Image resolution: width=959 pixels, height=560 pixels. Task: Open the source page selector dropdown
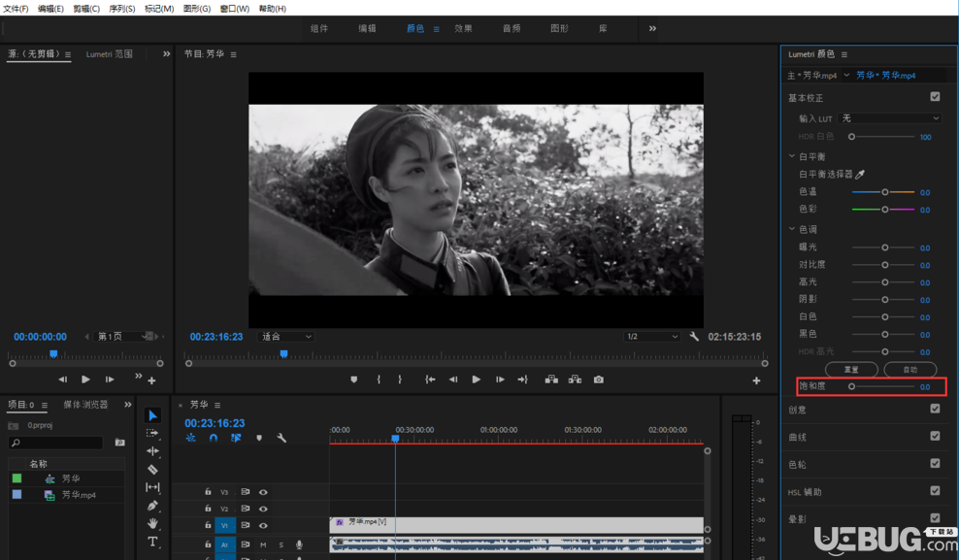tap(122, 336)
